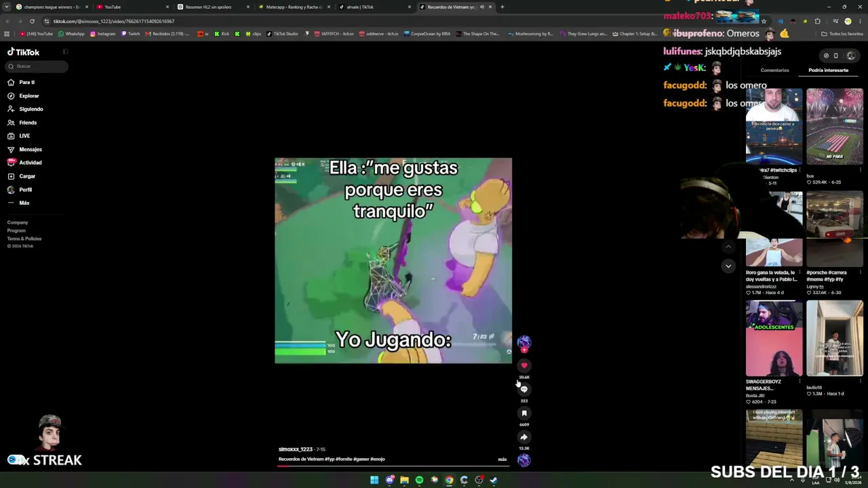Go to the previous video with up arrow
868x488 pixels.
click(x=728, y=247)
